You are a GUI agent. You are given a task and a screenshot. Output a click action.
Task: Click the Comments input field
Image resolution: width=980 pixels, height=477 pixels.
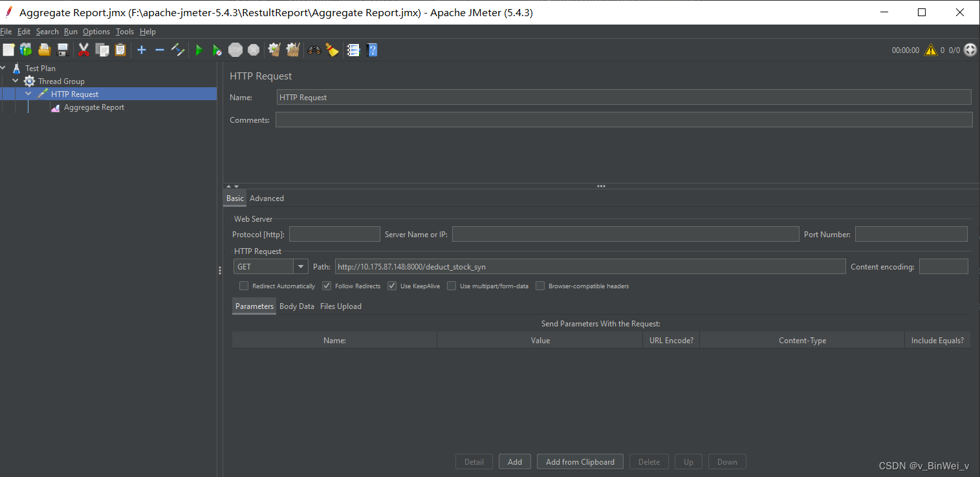pyautogui.click(x=624, y=120)
